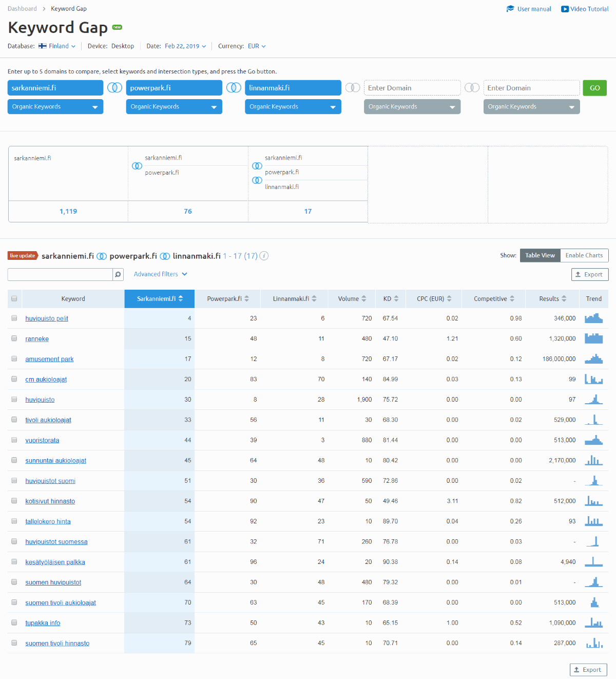This screenshot has width=616, height=679.
Task: Click the trend chart for huvipuisto pelit
Action: [593, 318]
